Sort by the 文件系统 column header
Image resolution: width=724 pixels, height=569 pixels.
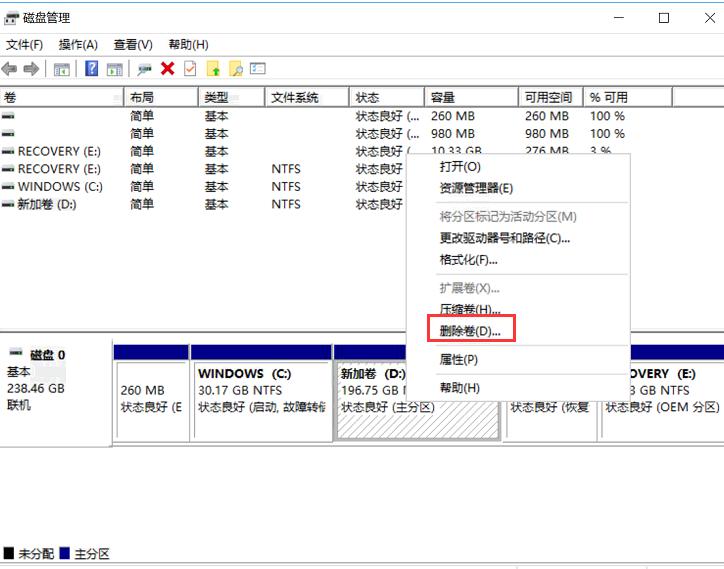(x=307, y=97)
